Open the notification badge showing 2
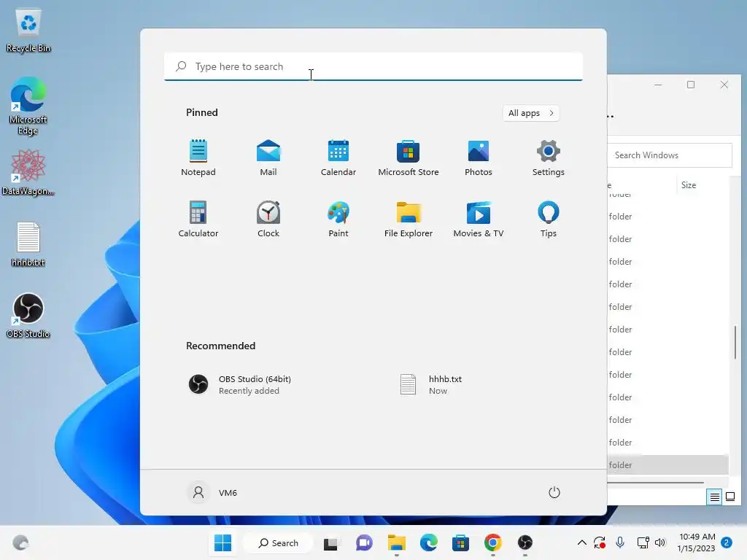The image size is (747, 560). click(x=727, y=542)
